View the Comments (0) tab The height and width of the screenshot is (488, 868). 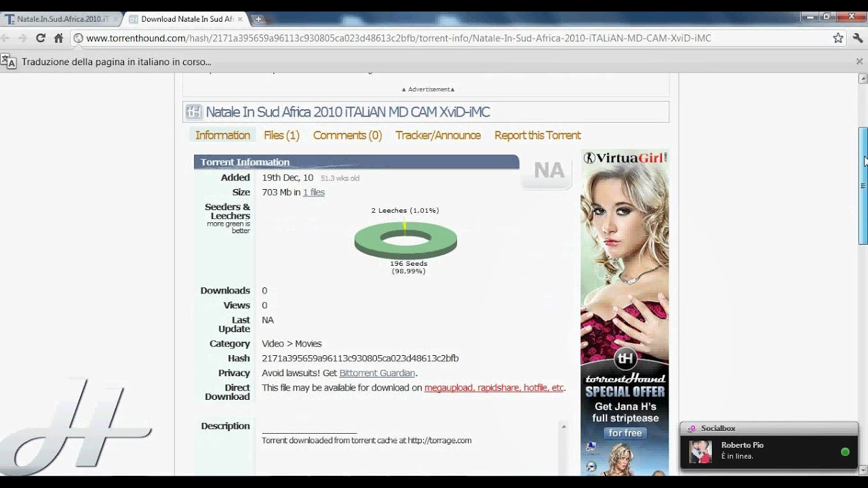(348, 135)
